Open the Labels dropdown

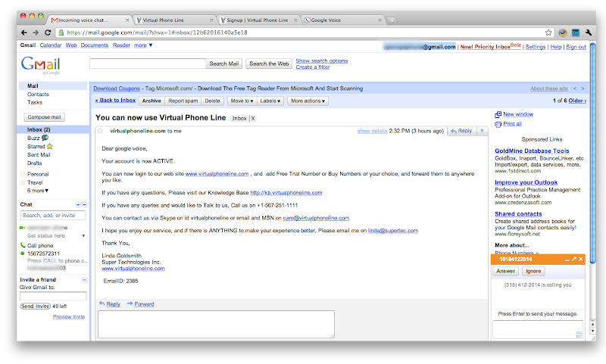click(x=270, y=101)
